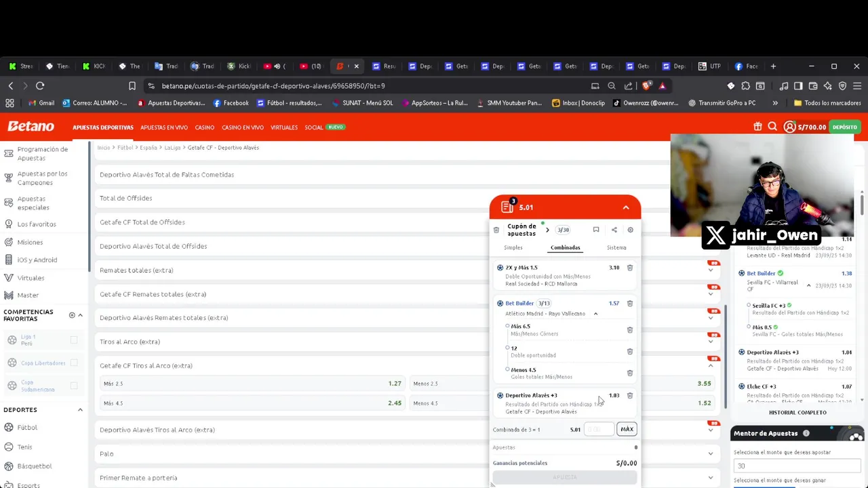The height and width of the screenshot is (488, 868).
Task: Click the bet slip coupon icon with badge 3
Action: 507,207
